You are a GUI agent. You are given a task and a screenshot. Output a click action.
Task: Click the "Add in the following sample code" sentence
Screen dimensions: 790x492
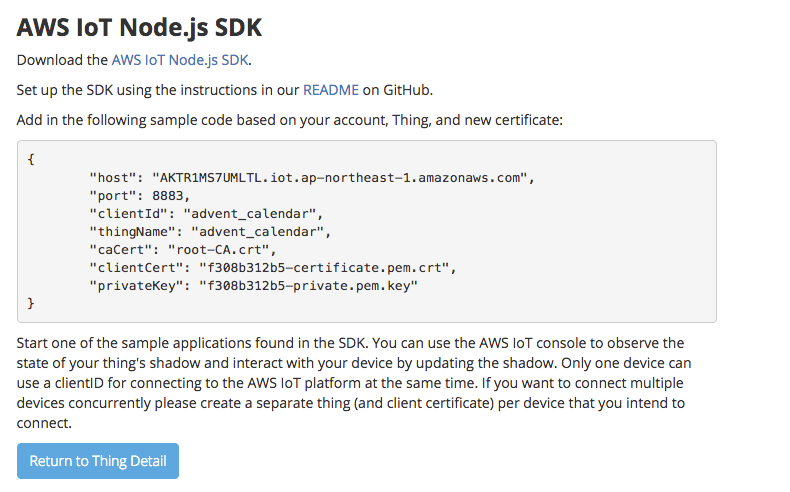290,120
